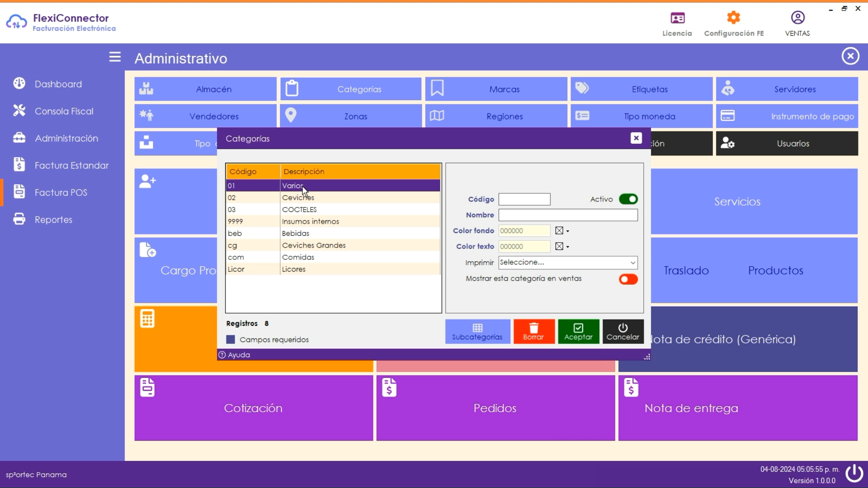Click the Nombre input field
Viewport: 868px width, 488px height.
(x=568, y=215)
